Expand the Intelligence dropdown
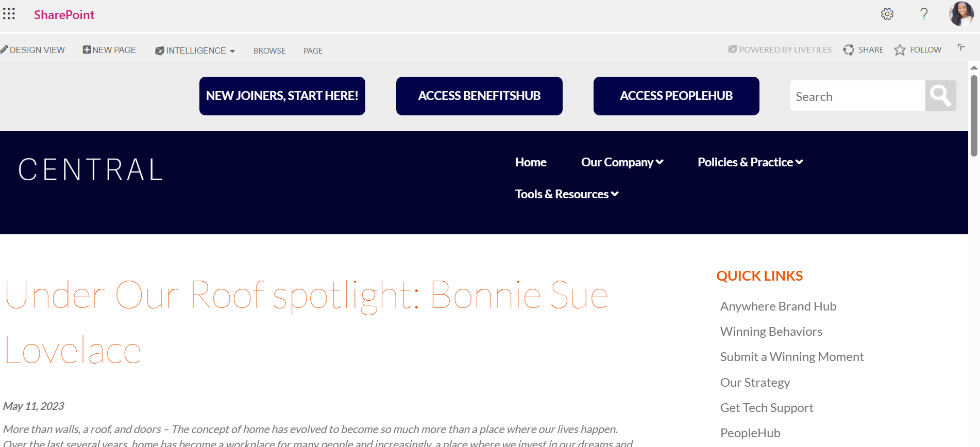The width and height of the screenshot is (980, 447). (x=195, y=50)
